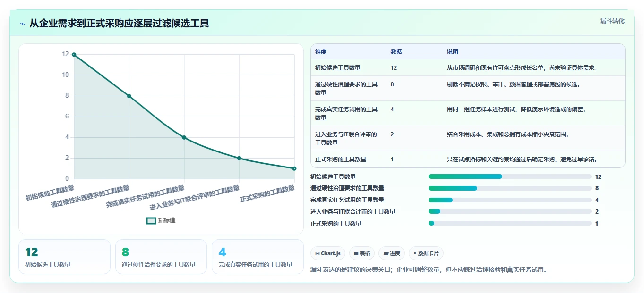Click the 通过硬性治理要求的工具数量 progress bar
This screenshot has height=293, width=644.
click(x=510, y=188)
